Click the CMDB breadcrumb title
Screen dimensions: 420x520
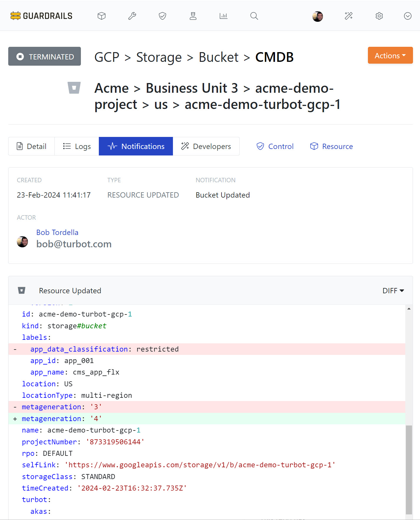tap(274, 57)
